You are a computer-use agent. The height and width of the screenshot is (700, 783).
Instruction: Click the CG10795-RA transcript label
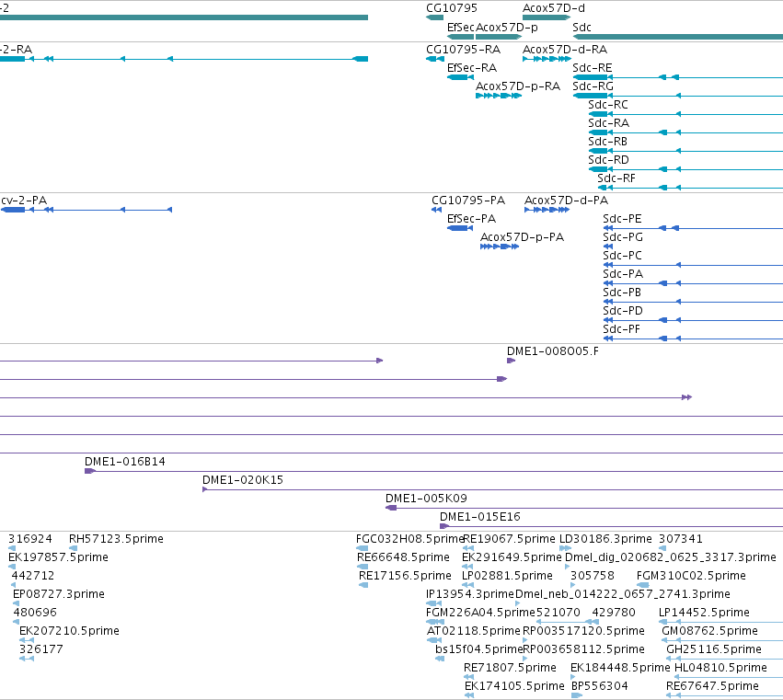coord(463,50)
